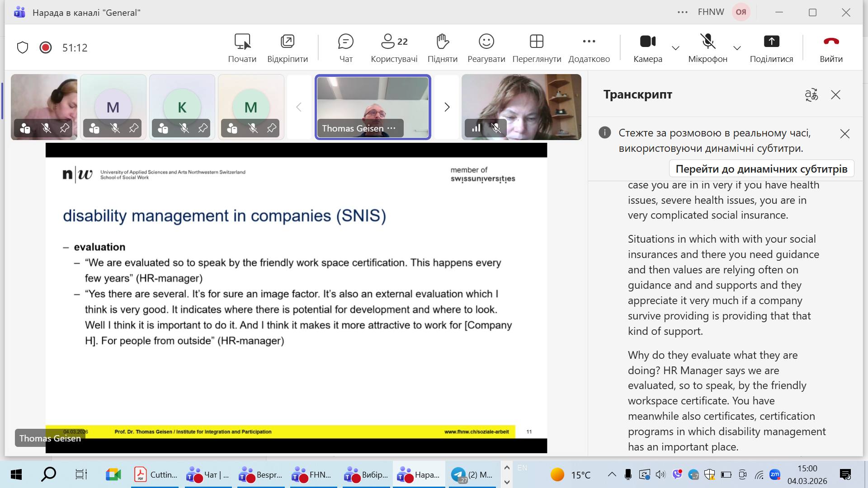The image size is (868, 488).
Task: Expand the microphone options dropdown arrow
Action: [x=737, y=48]
